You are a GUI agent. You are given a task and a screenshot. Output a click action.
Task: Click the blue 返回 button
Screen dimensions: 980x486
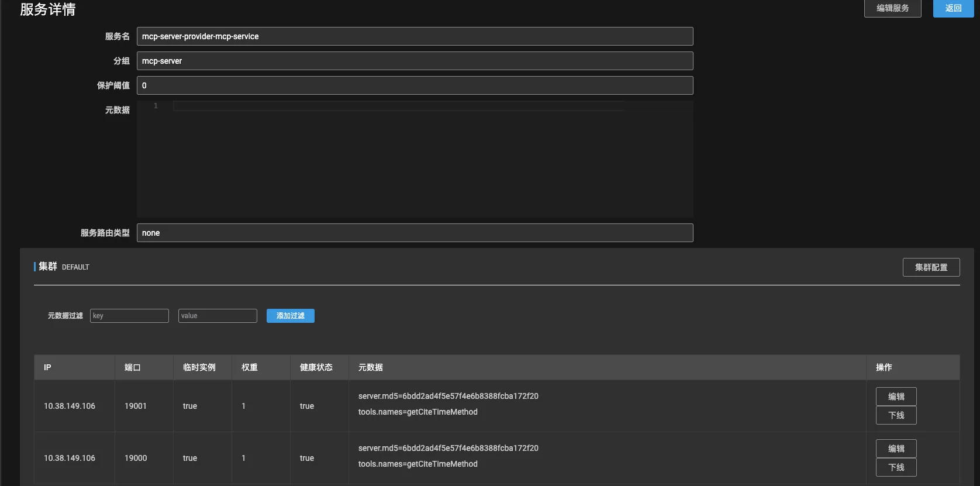point(953,8)
